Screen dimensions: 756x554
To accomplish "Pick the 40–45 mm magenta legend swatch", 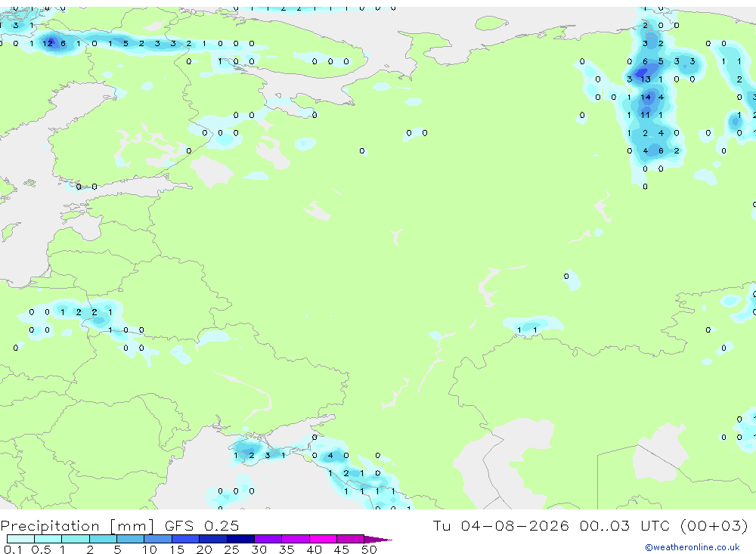I will coord(323,539).
